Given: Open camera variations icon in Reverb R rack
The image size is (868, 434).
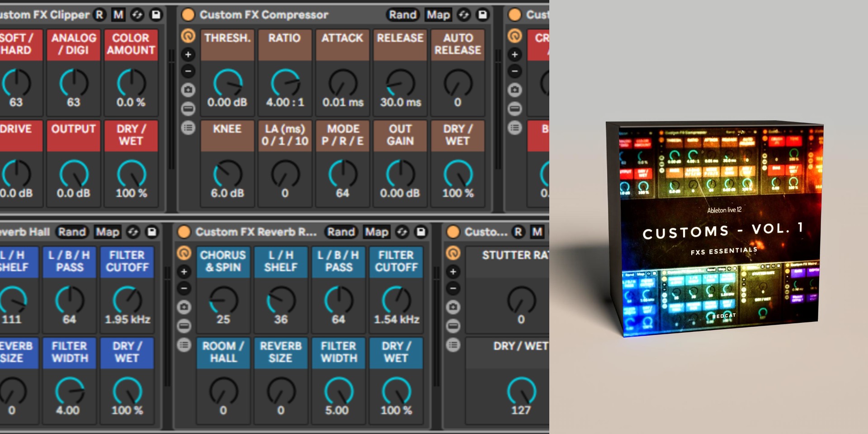Looking at the screenshot, I should 184,307.
